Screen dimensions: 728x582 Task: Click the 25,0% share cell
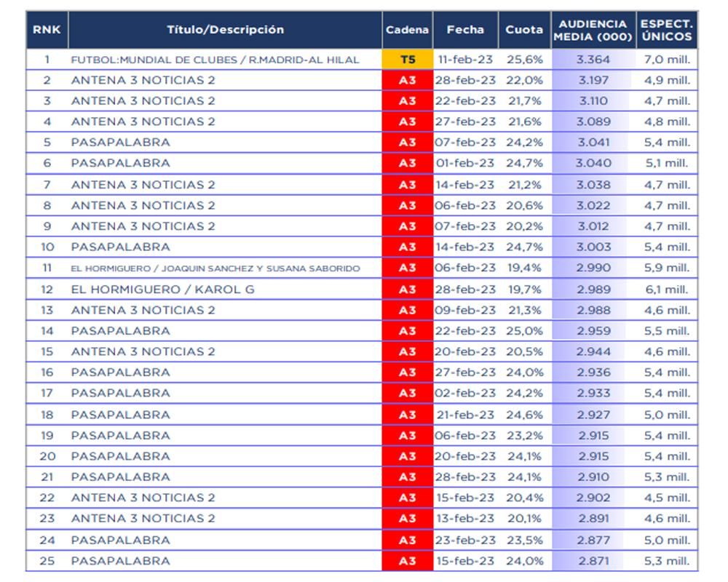524,331
